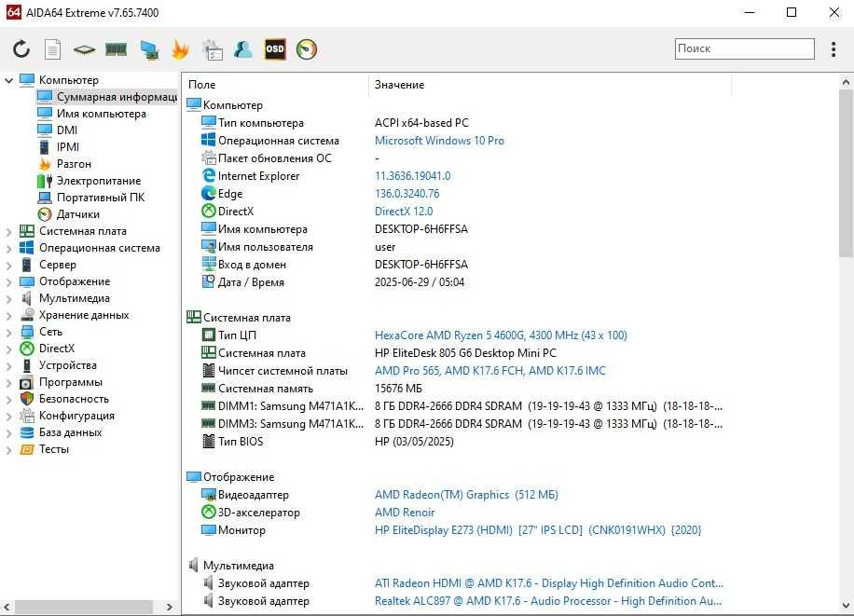Open the AMD Renoir link
Viewport: 854px width, 616px height.
coord(405,513)
